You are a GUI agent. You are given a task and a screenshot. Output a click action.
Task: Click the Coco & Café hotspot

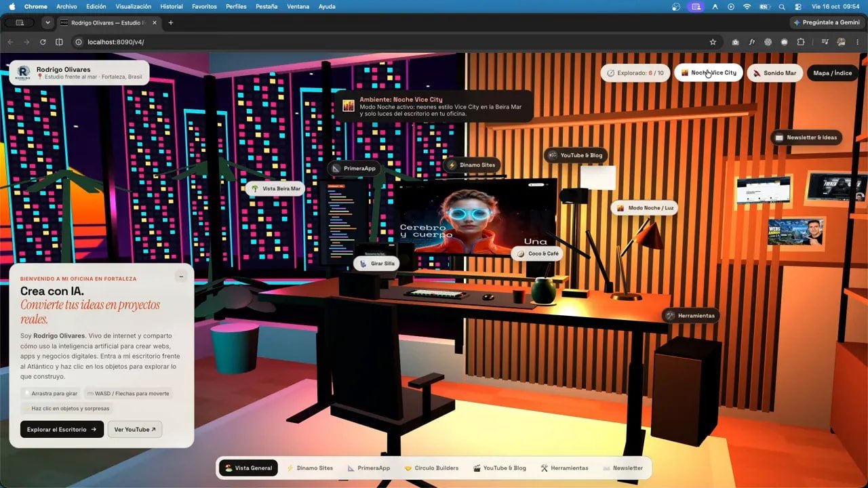[x=537, y=253]
